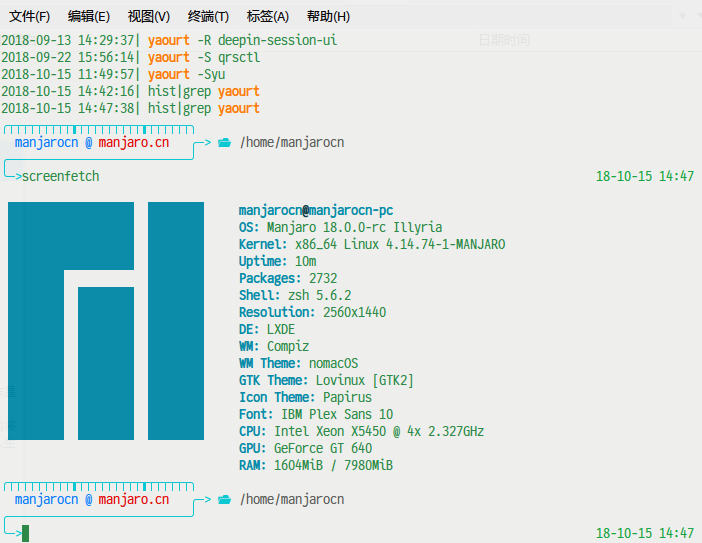Click 'manjaro.cn' in upper prompt
702x543 pixels.
(134, 143)
